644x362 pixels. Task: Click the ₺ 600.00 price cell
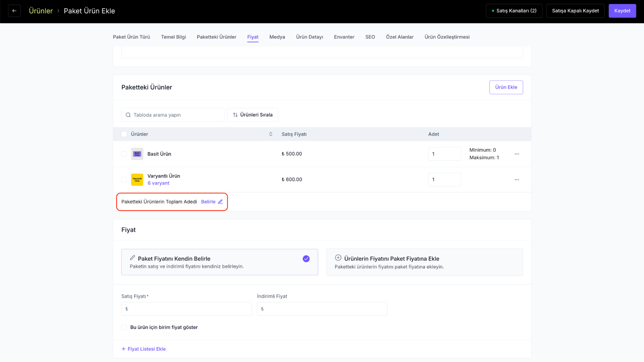292,180
